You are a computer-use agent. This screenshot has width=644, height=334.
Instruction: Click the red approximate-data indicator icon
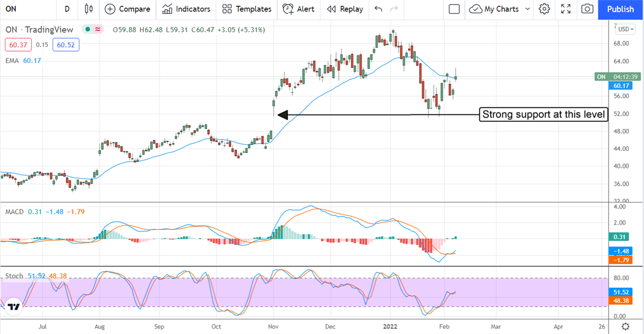tap(98, 30)
